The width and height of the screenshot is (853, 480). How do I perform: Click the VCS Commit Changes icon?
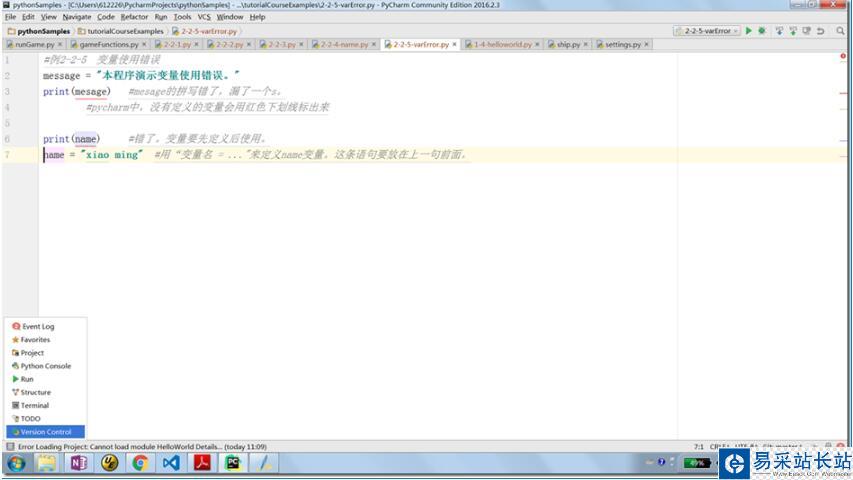point(793,31)
